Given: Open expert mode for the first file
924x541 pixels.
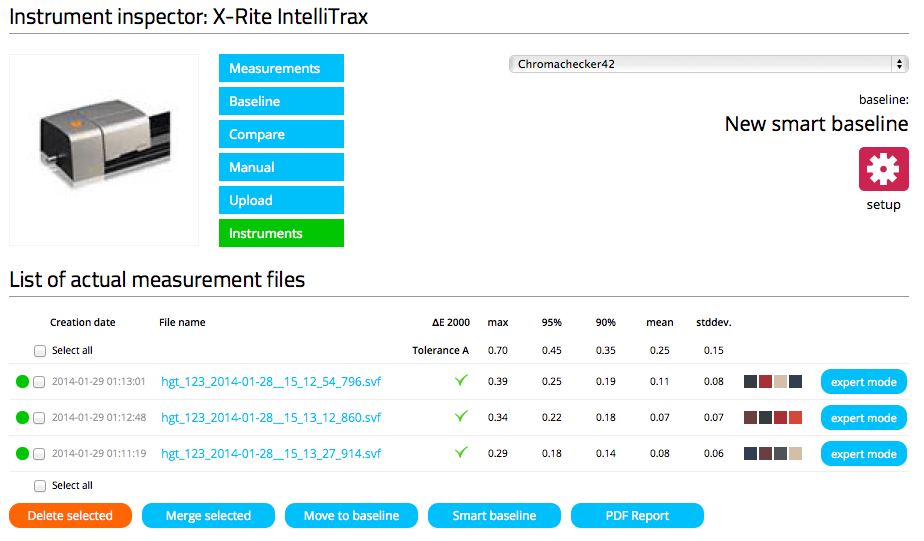Looking at the screenshot, I should pyautogui.click(x=863, y=382).
